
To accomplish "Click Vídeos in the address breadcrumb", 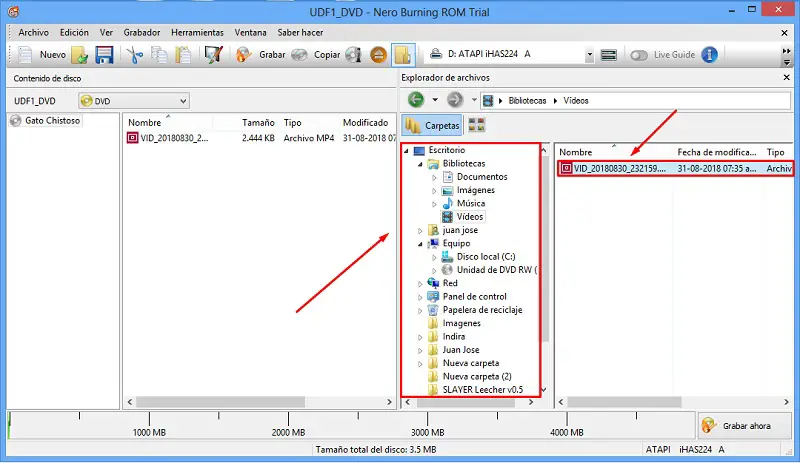I will pyautogui.click(x=576, y=101).
